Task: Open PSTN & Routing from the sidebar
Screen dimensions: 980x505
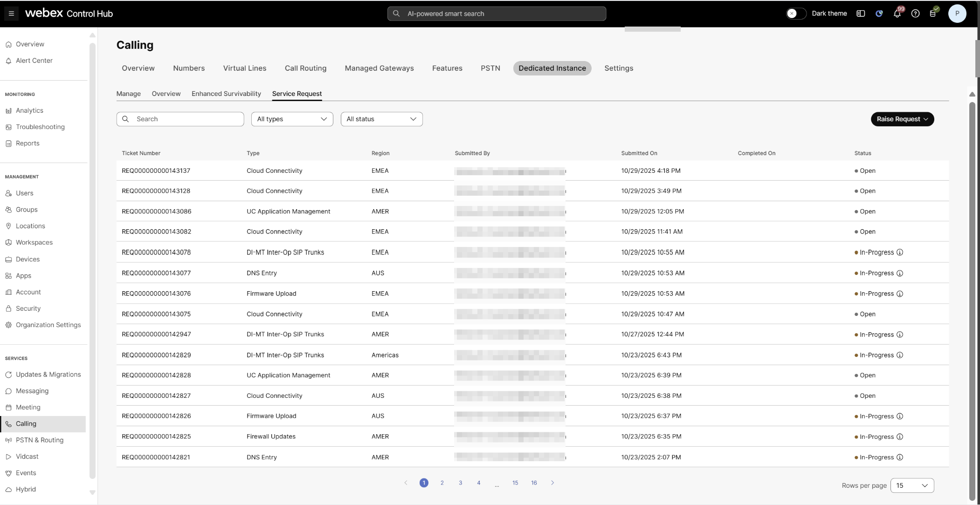Action: tap(39, 440)
